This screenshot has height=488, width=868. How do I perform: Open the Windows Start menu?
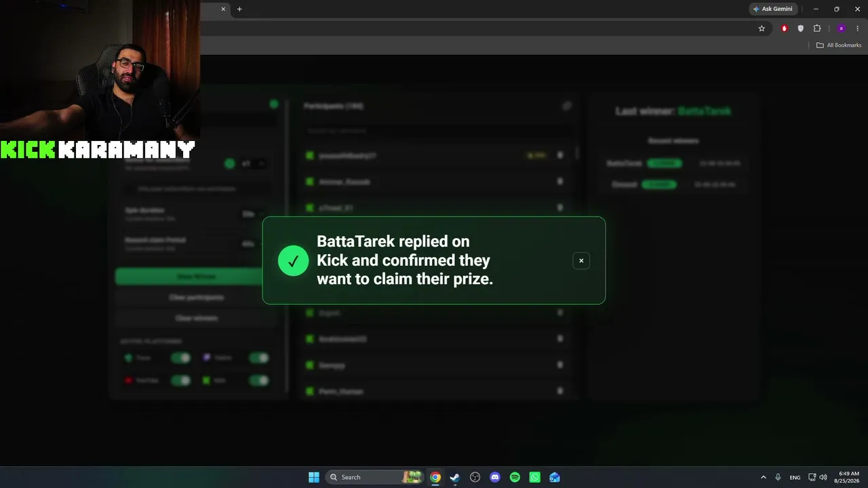314,477
